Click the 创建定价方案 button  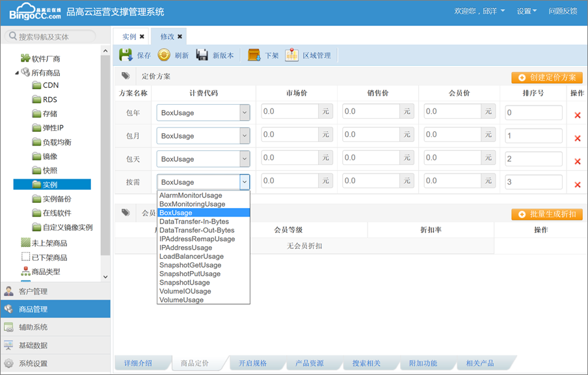547,77
